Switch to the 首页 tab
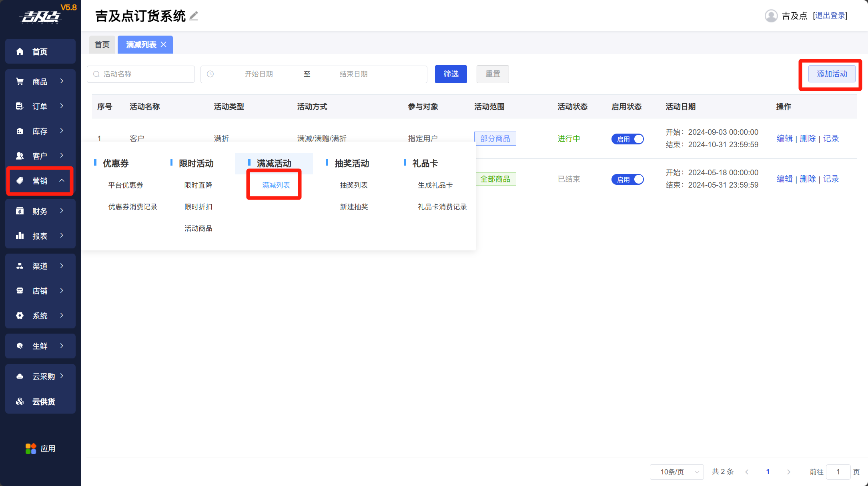Viewport: 868px width, 486px height. (102, 44)
